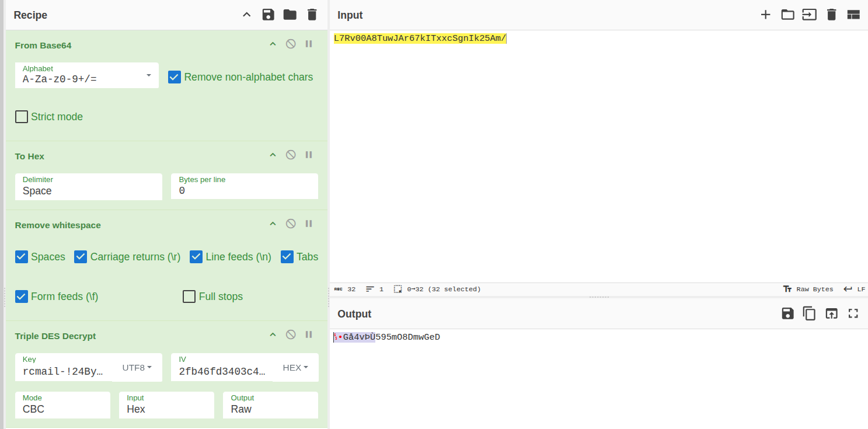Open the Base64 Alphabet dropdown

(x=148, y=75)
